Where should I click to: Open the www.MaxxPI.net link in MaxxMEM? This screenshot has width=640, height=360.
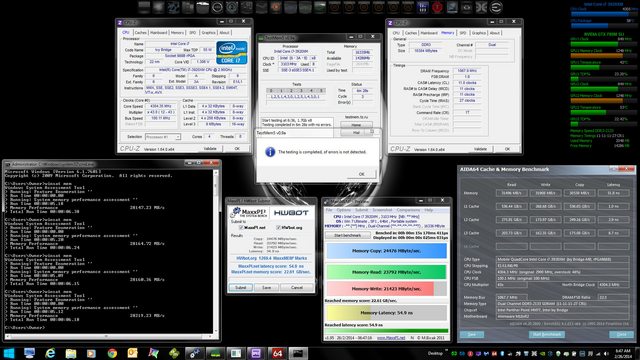391,338
